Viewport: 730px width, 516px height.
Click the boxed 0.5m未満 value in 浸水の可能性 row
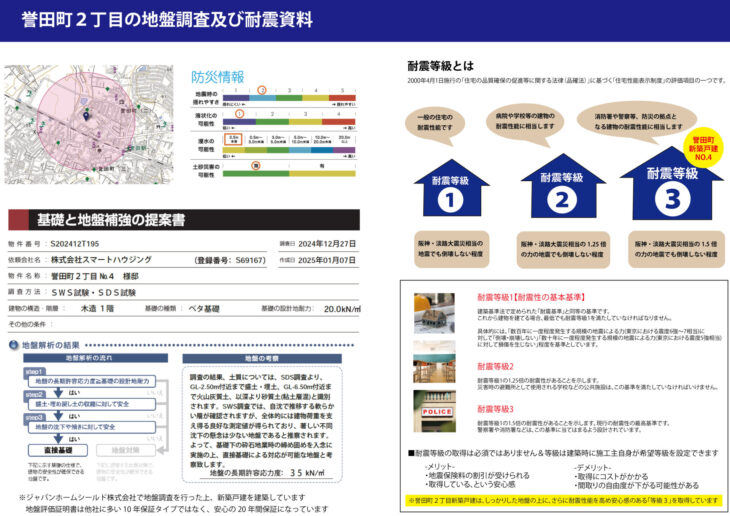point(234,139)
